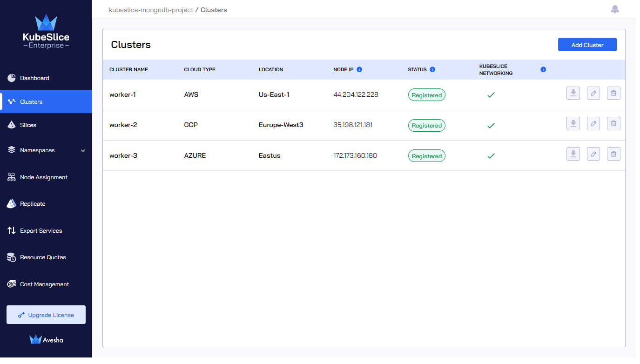
Task: Click worker-2 networking checkmark
Action: (x=491, y=125)
